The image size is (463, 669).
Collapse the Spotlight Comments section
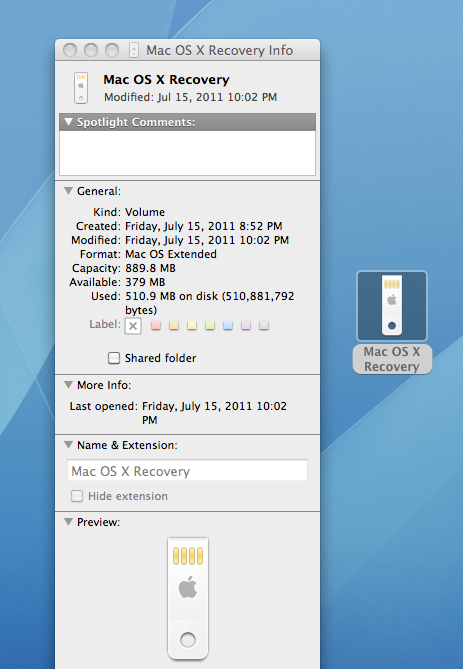68,122
